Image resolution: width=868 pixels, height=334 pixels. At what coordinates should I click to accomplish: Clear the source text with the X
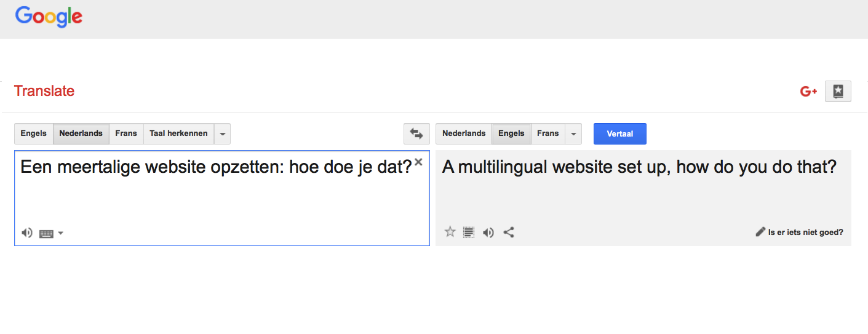coord(418,162)
